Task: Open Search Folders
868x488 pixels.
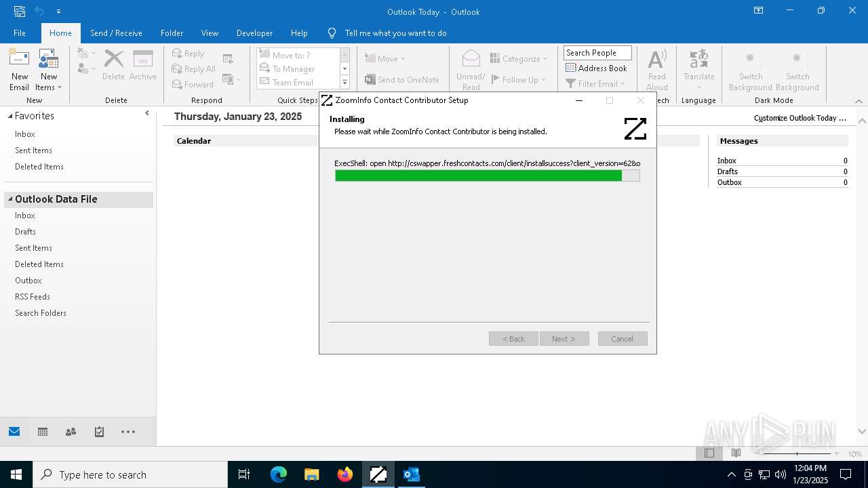Action: click(41, 313)
